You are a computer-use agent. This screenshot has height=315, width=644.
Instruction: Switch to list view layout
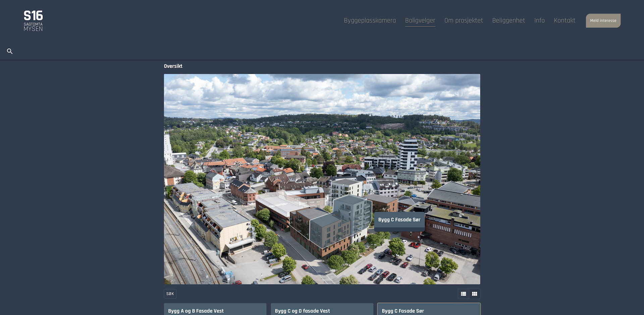(x=464, y=294)
